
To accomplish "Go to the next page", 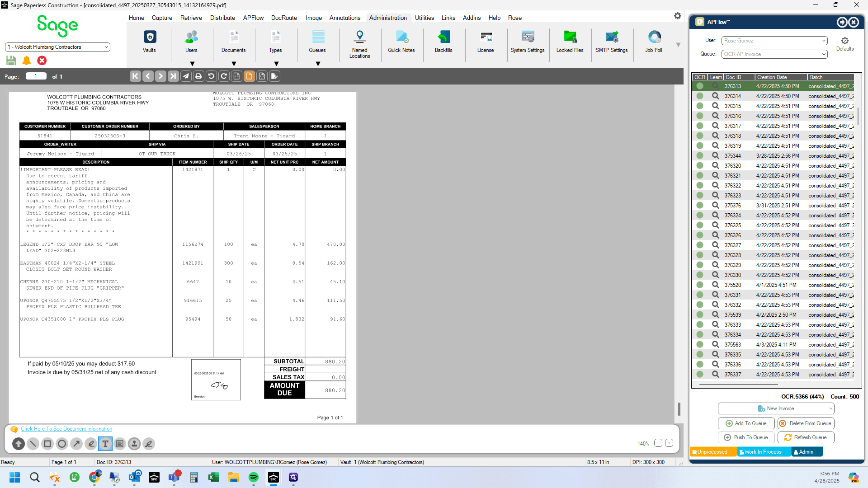I will [x=160, y=76].
